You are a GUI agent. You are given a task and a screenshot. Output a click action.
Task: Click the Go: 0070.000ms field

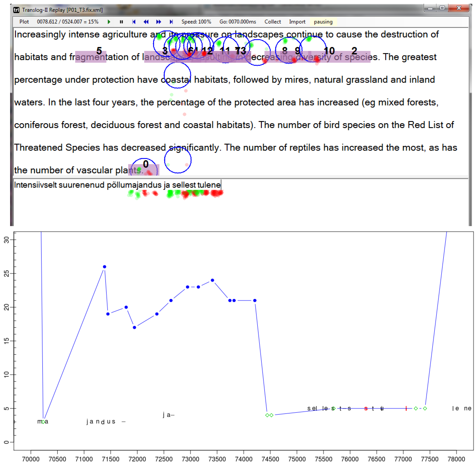click(x=238, y=22)
